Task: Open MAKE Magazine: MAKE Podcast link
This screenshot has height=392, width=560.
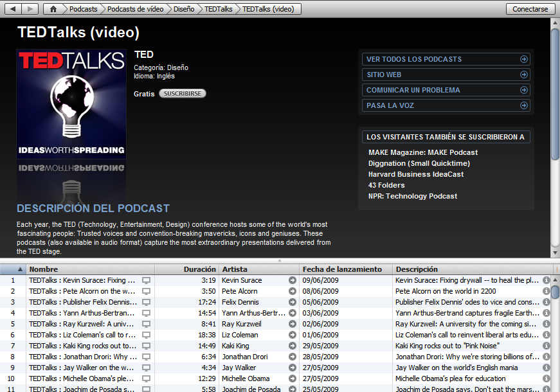Action: click(423, 152)
